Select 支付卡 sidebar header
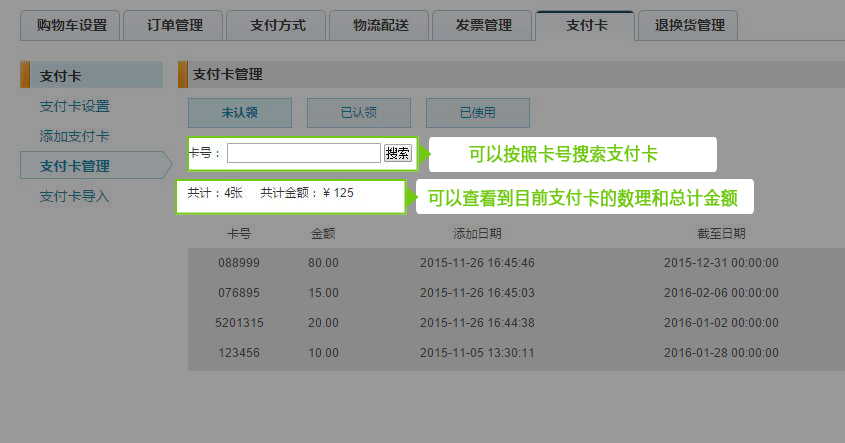This screenshot has width=845, height=443. tap(92, 75)
